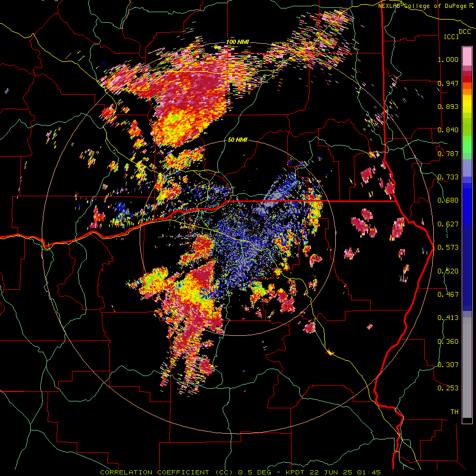Click the 0.520 scale value

point(448,271)
